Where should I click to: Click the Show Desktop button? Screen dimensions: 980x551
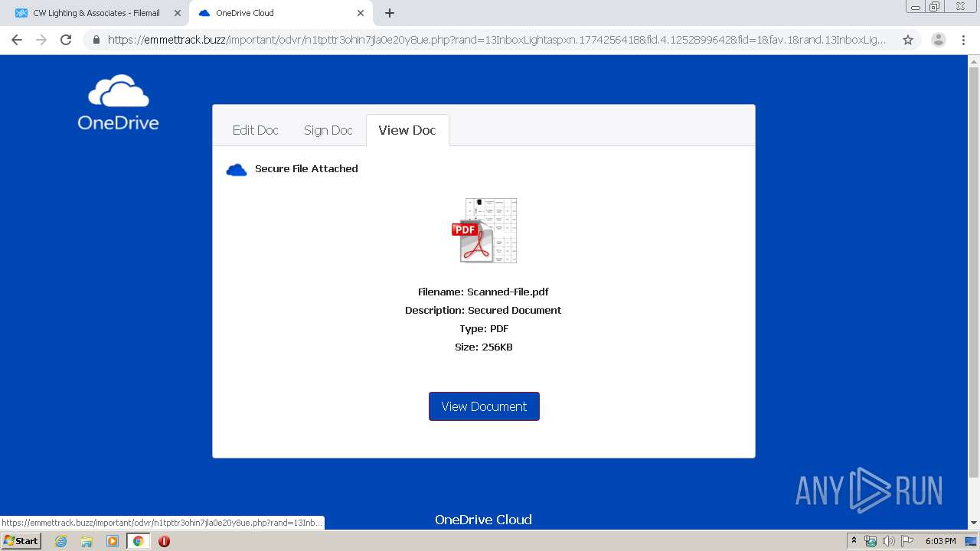[971, 541]
